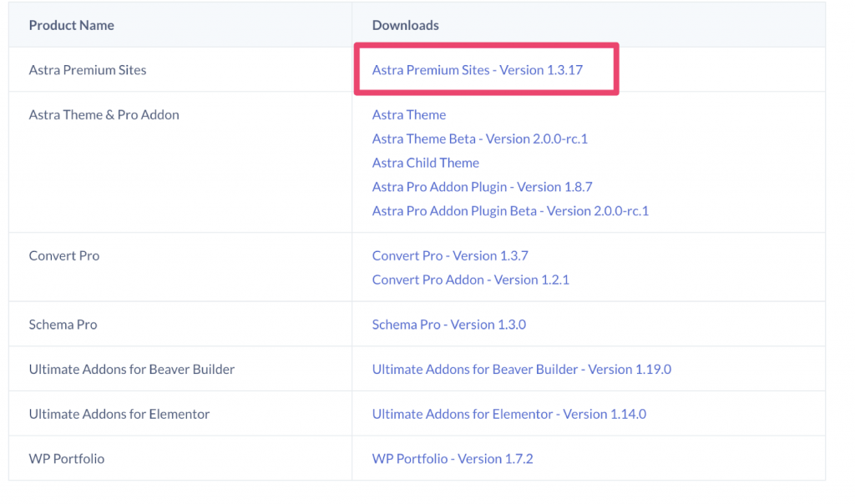
Task: Download Schema Pro Version 1.3.0
Action: pyautogui.click(x=448, y=325)
